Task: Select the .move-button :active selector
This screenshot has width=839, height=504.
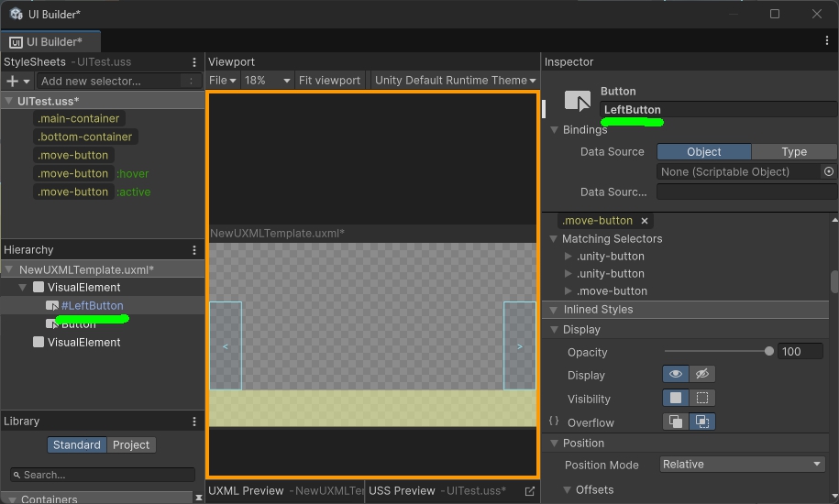Action: tap(92, 192)
